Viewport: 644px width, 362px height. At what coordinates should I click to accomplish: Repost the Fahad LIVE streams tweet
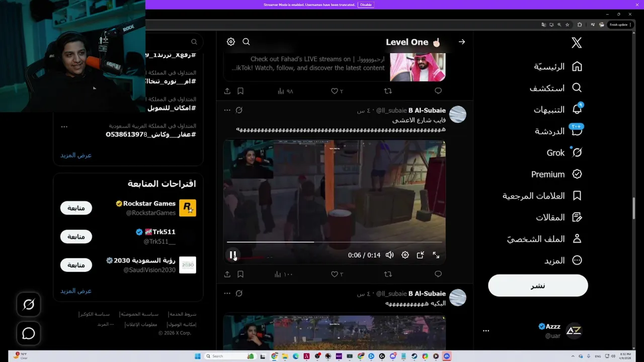click(388, 91)
